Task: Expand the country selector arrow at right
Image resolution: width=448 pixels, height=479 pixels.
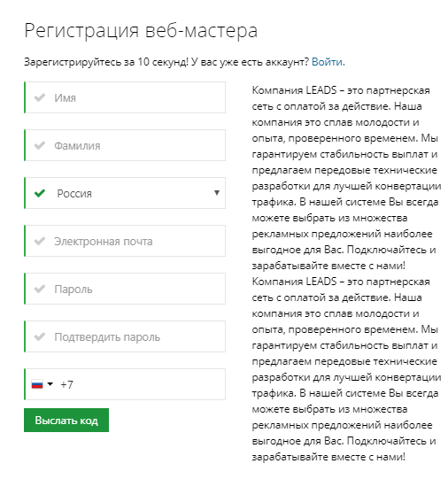Action: (217, 193)
